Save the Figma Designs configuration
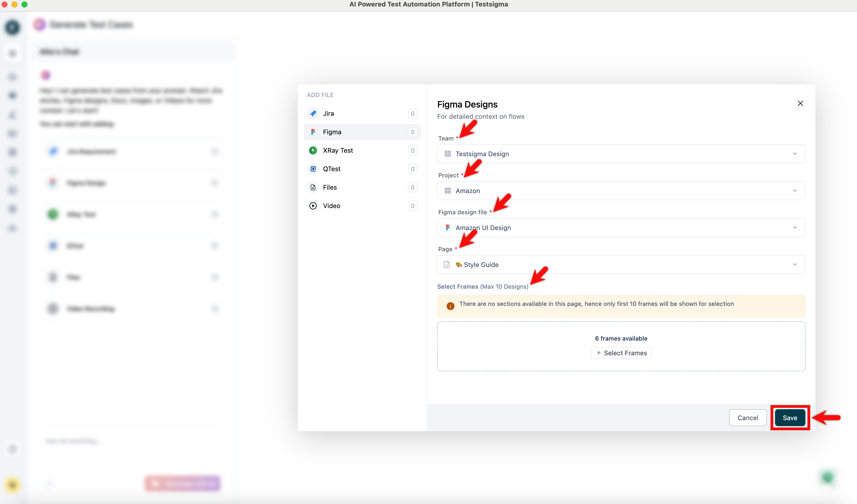This screenshot has width=857, height=504. coord(790,418)
